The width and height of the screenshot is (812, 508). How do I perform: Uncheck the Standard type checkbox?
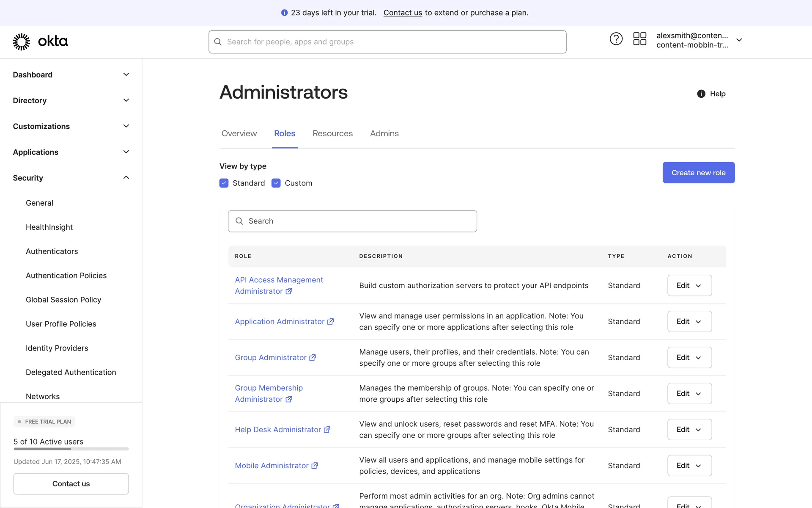pos(224,183)
